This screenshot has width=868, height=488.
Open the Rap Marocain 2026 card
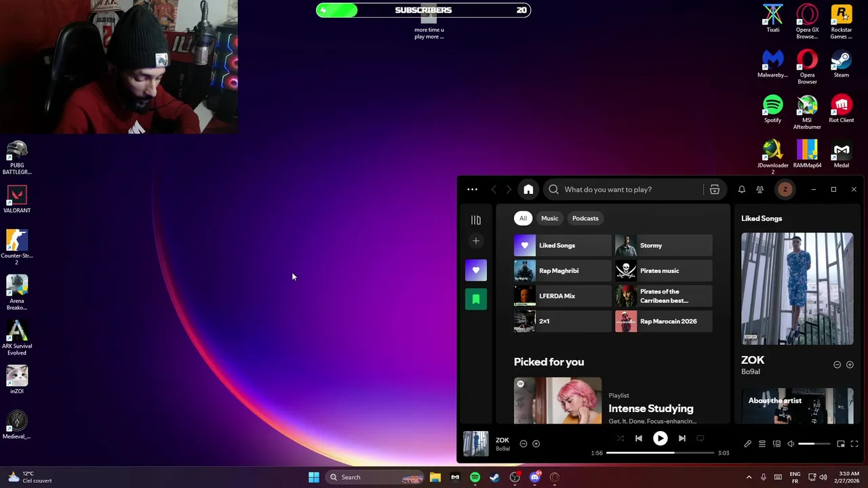point(663,321)
